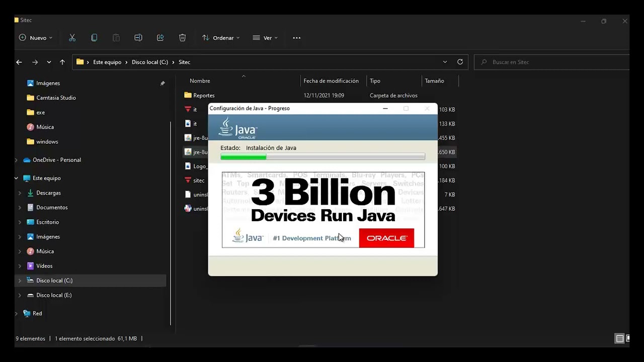Select the jre-8u file ending 650 KB
Viewport: 644px width, 362px height.
(200, 152)
